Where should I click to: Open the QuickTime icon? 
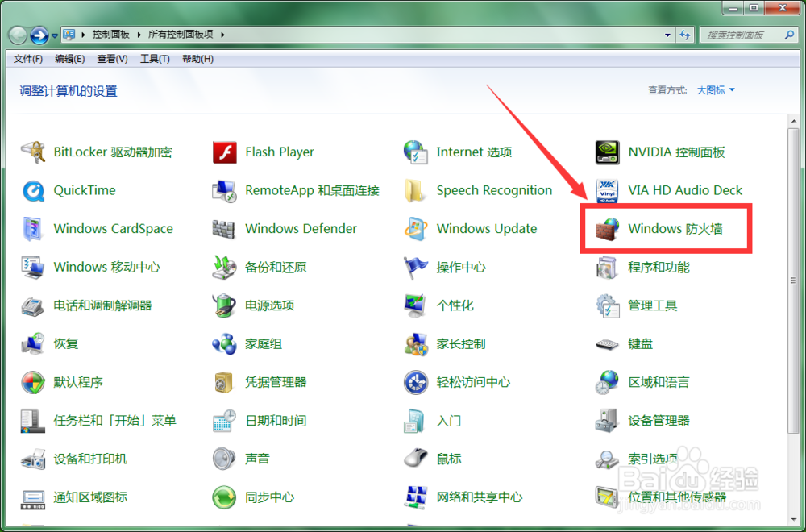[33, 191]
